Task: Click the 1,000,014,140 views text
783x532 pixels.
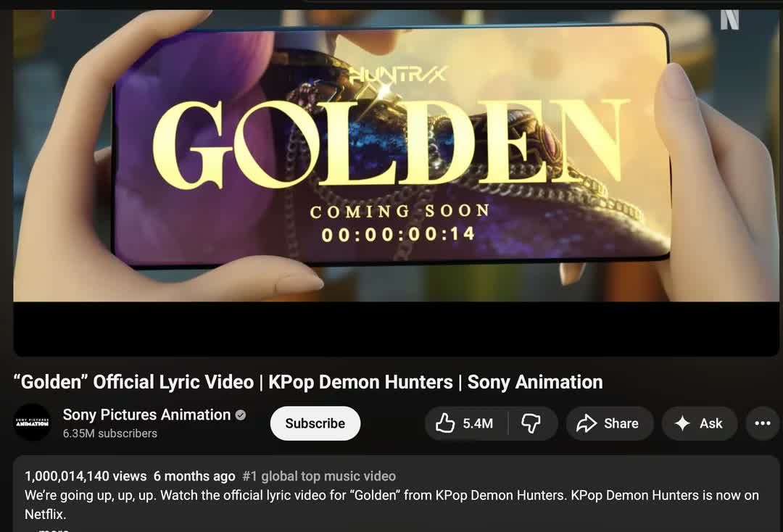Action: (x=86, y=476)
